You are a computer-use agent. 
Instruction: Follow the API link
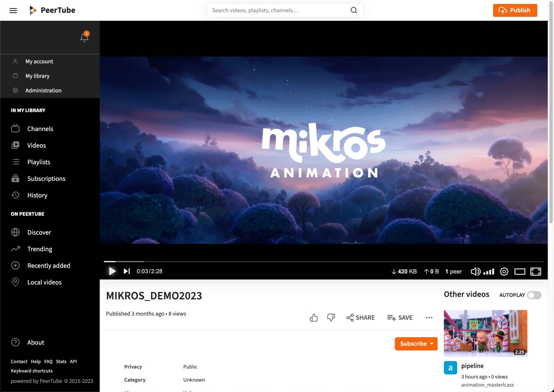[x=73, y=362]
